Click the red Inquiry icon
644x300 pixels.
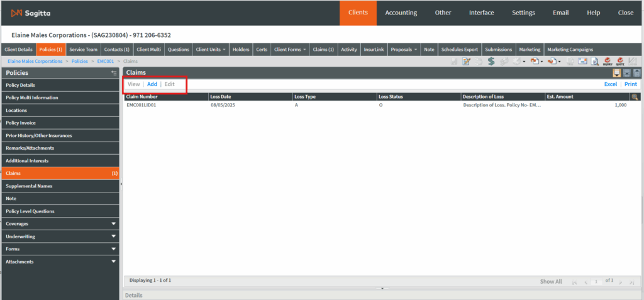608,61
